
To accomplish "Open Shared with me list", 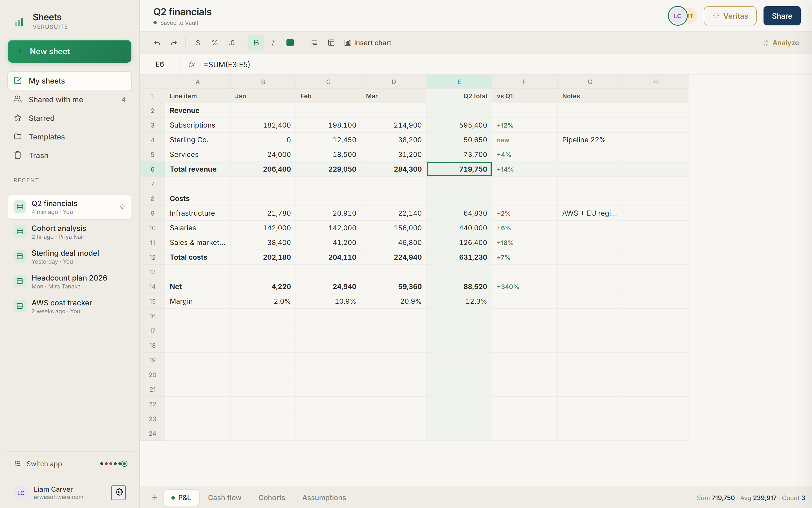I will pos(69,99).
